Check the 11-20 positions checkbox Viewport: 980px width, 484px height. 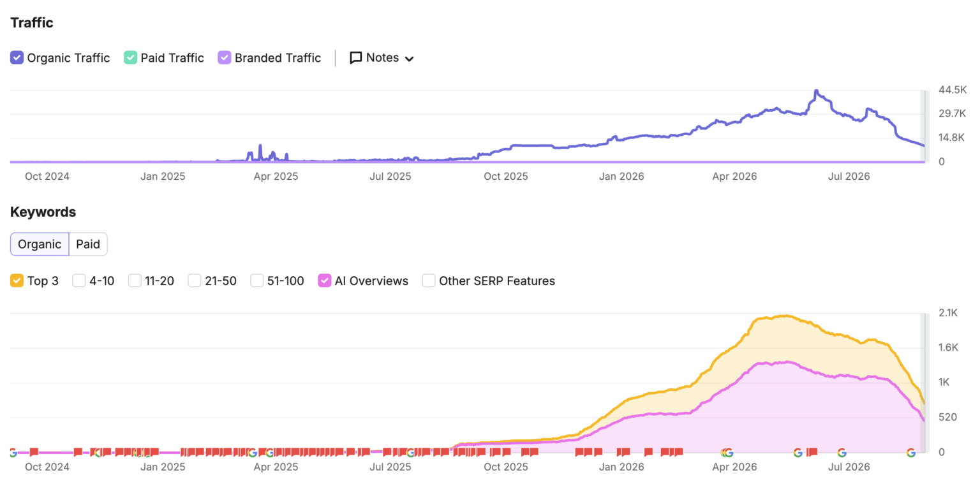coord(135,281)
